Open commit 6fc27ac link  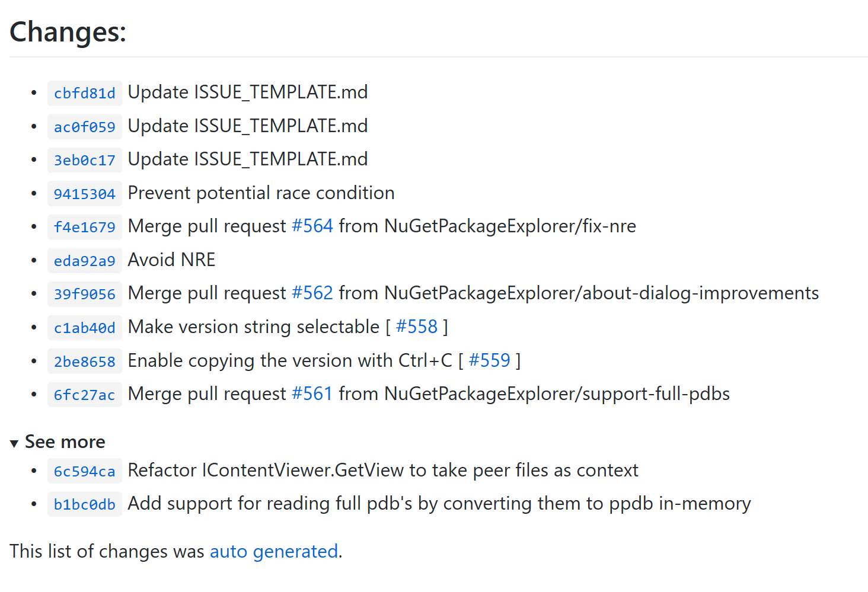click(85, 395)
